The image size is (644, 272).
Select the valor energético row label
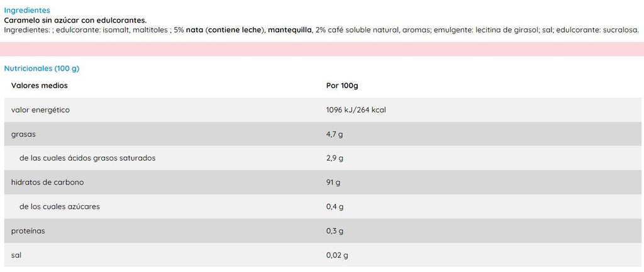pos(40,110)
